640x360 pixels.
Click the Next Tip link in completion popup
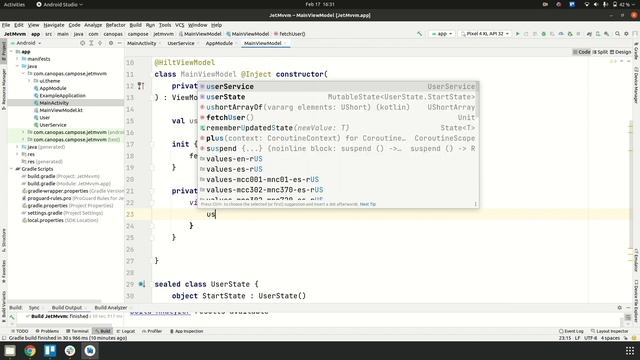tap(368, 204)
